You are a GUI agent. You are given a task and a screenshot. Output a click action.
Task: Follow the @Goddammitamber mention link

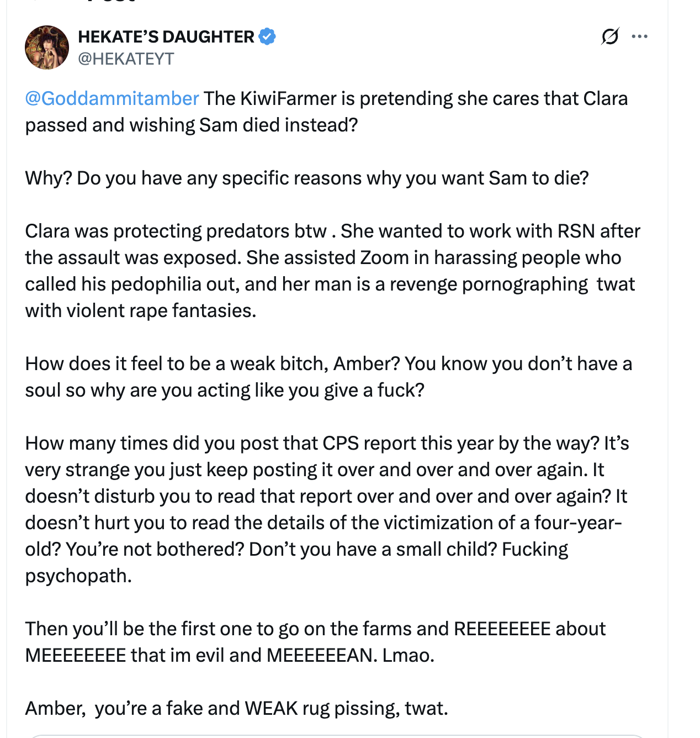point(112,98)
